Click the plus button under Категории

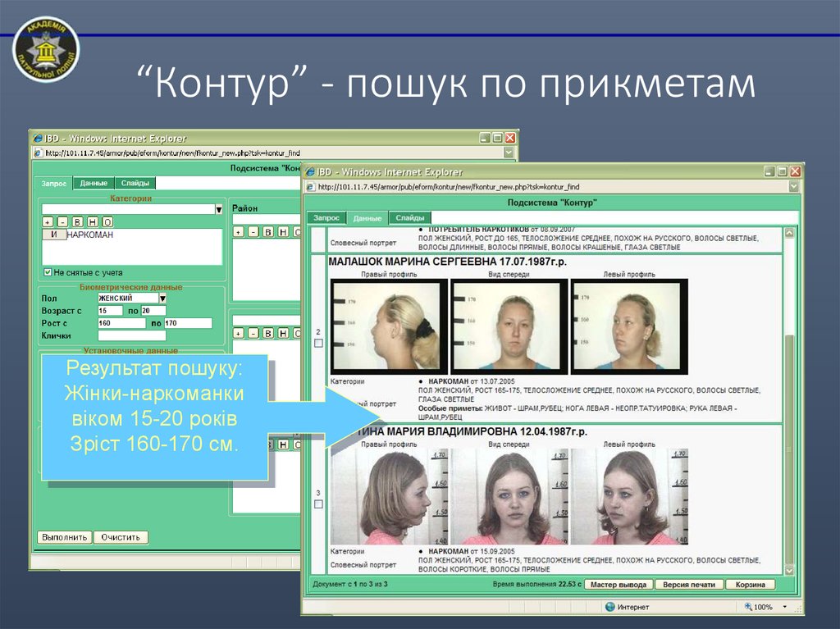[48, 221]
